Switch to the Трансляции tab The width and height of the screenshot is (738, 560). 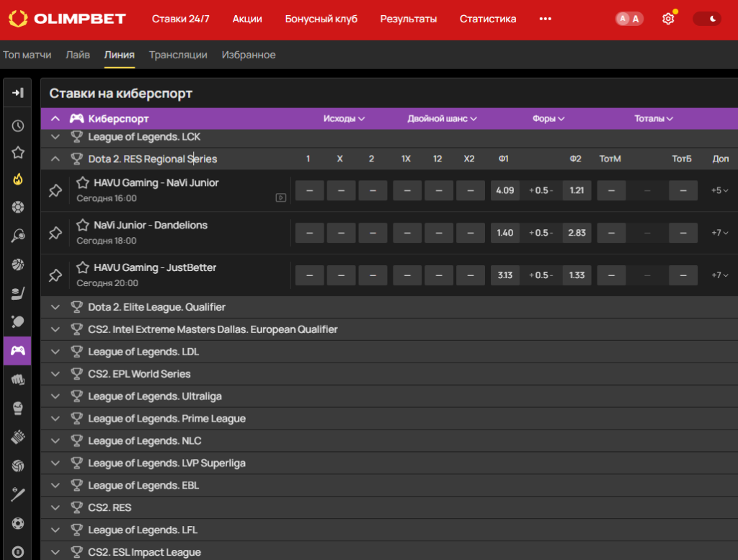pos(178,55)
